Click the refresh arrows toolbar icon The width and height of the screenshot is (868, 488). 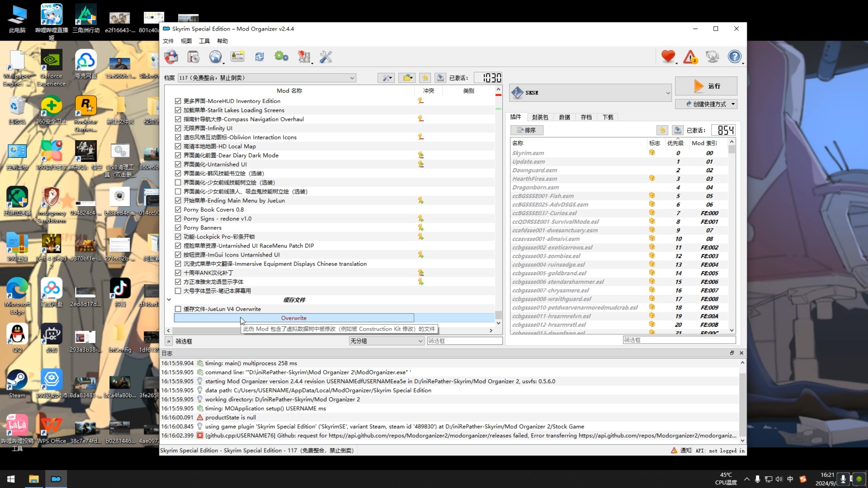click(x=259, y=57)
